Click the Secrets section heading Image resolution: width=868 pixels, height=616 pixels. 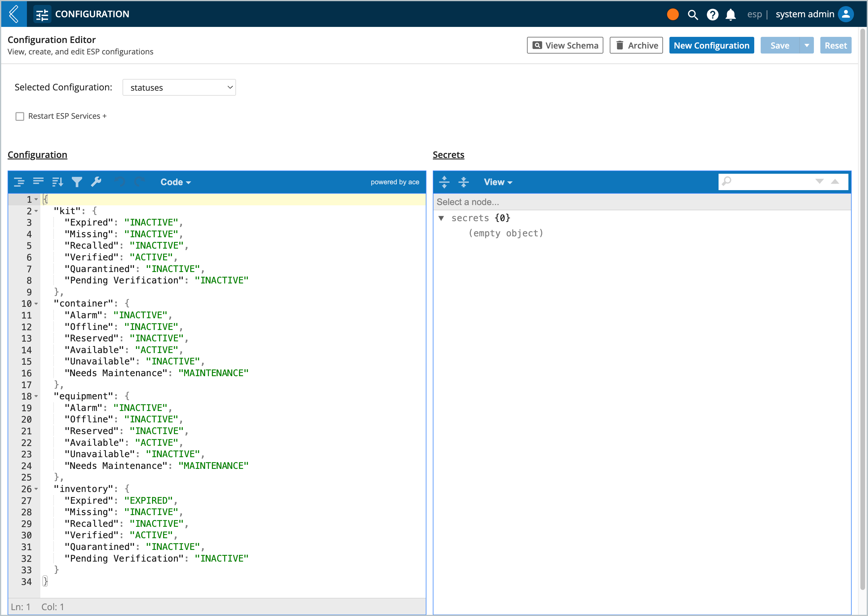[448, 155]
